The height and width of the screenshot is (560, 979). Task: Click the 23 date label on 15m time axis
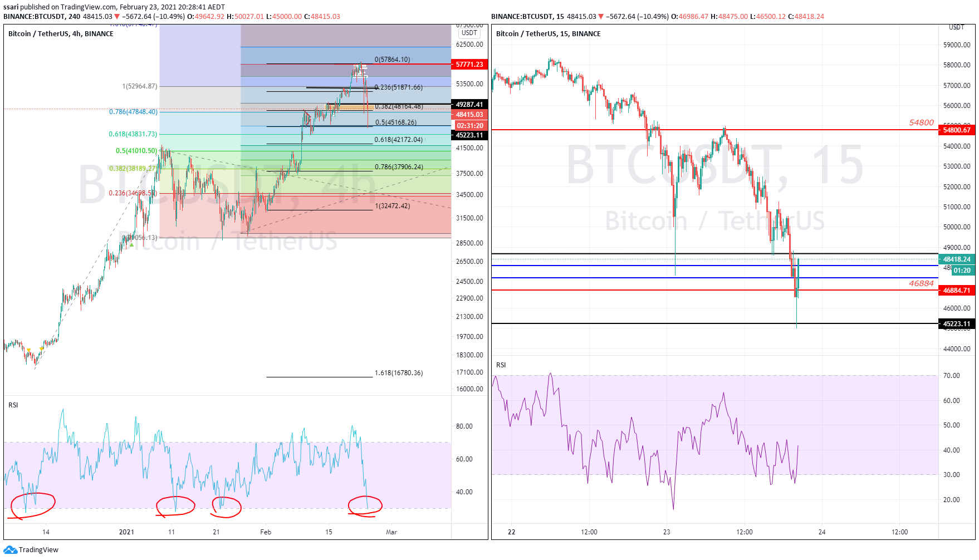[x=667, y=532]
